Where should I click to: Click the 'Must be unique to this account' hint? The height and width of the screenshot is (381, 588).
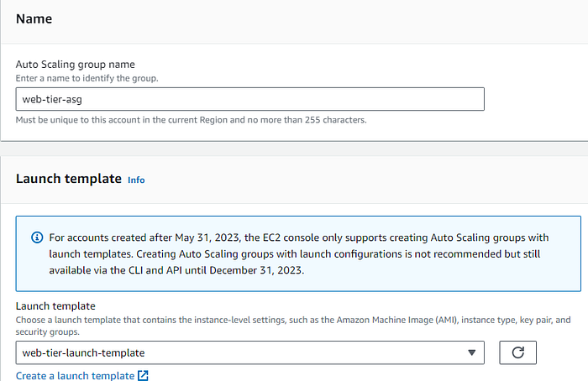pyautogui.click(x=192, y=120)
